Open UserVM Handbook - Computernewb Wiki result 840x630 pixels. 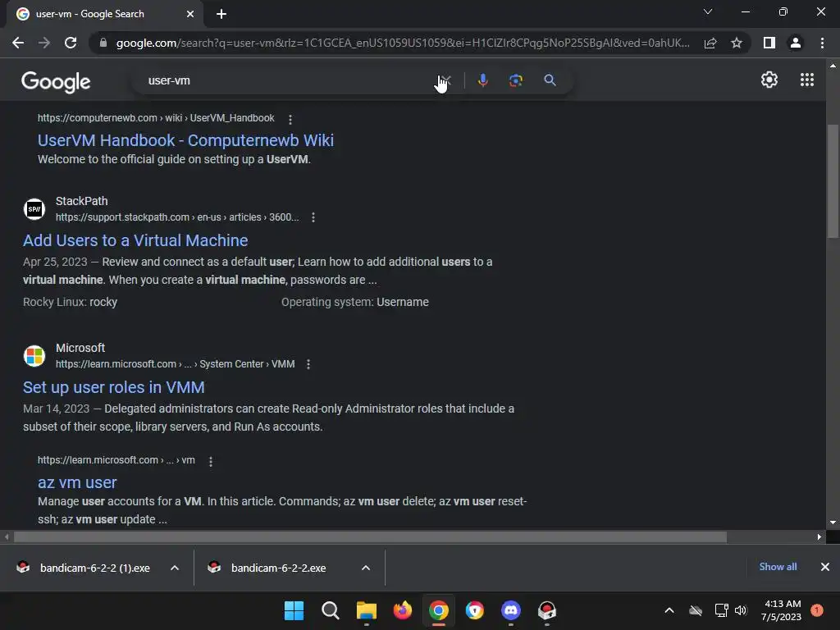[185, 140]
